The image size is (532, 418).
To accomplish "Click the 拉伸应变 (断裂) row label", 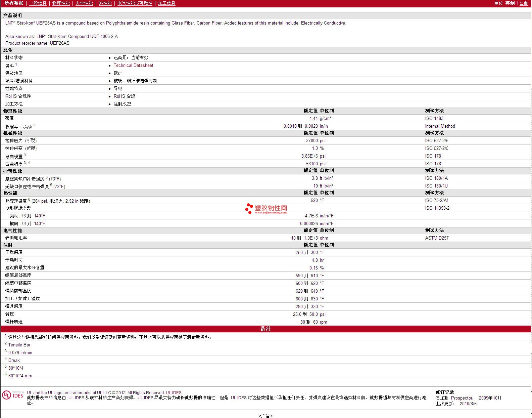I will [x=21, y=148].
